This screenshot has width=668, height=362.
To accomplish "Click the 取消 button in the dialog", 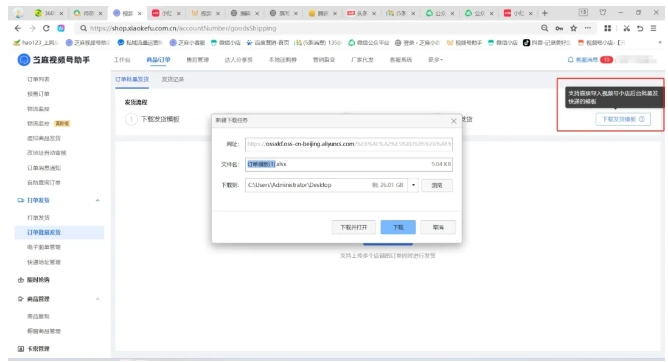I will point(438,227).
